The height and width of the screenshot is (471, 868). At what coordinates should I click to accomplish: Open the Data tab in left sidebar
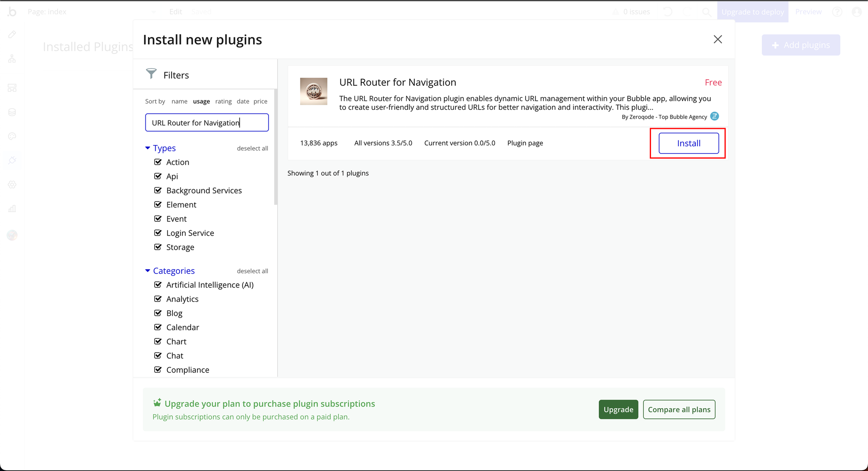(12, 112)
